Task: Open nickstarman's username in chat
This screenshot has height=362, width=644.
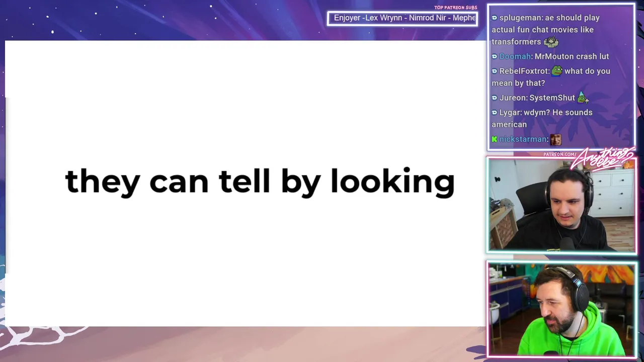Action: point(523,139)
